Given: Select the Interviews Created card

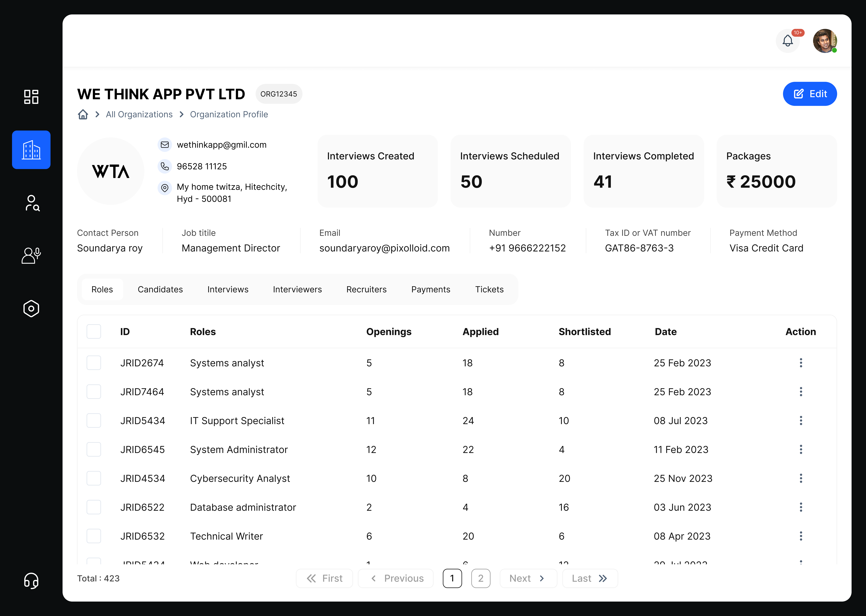Looking at the screenshot, I should 378,171.
